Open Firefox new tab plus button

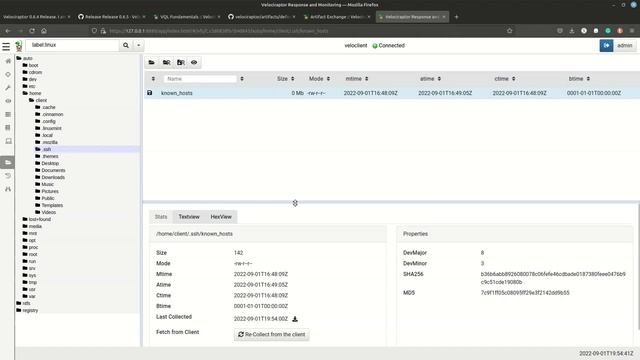(x=456, y=17)
